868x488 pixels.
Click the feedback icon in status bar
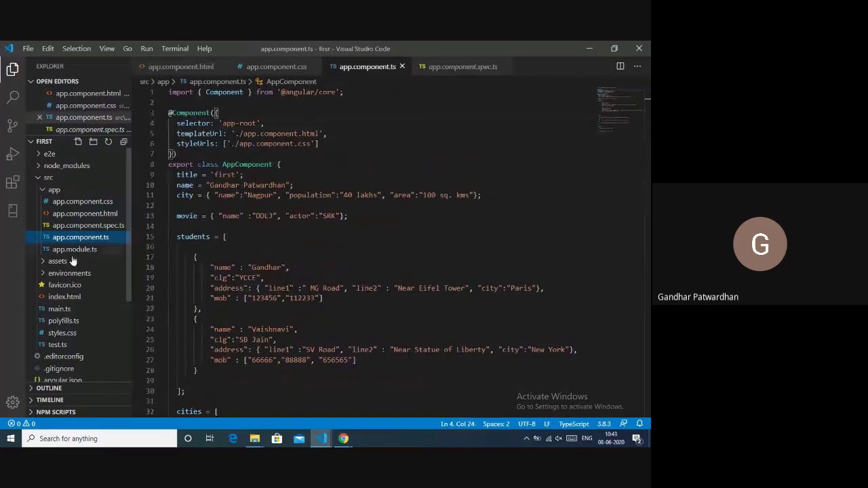click(x=623, y=424)
